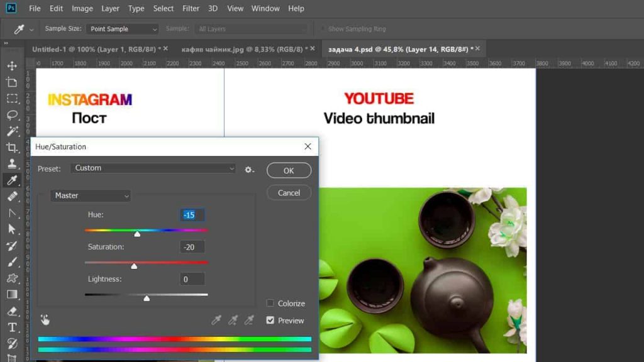The height and width of the screenshot is (362, 644).
Task: Open the File menu
Action: (x=35, y=9)
